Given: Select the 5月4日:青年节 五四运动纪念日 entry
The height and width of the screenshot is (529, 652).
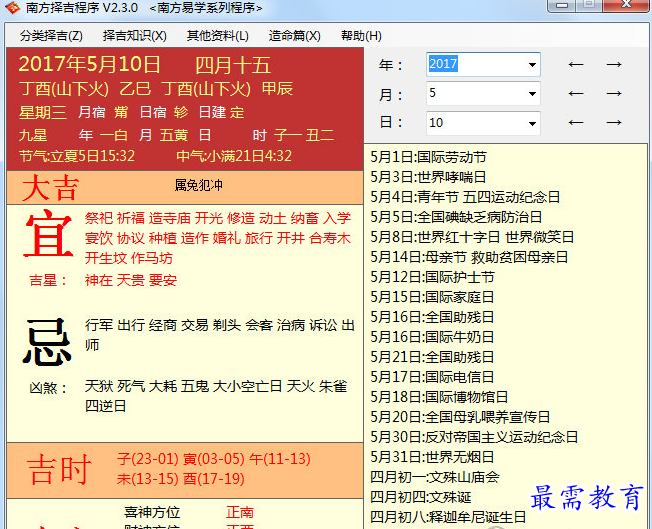Looking at the screenshot, I should [x=465, y=197].
